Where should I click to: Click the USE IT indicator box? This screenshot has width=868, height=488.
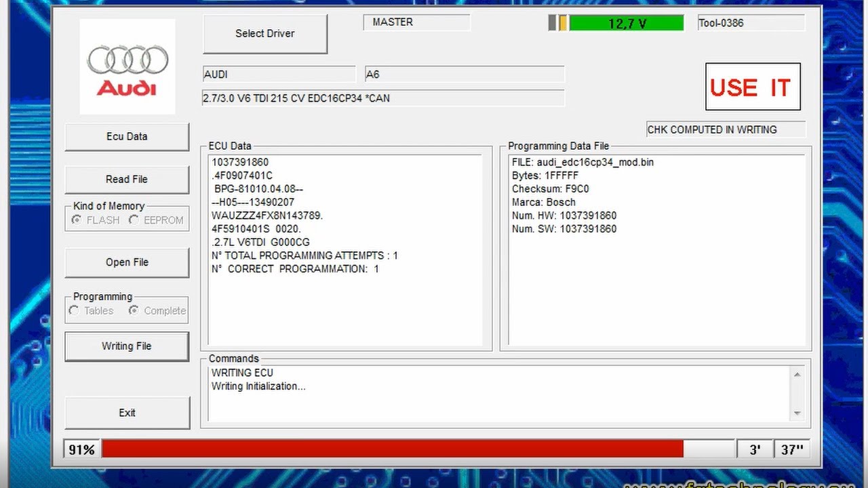pyautogui.click(x=753, y=87)
